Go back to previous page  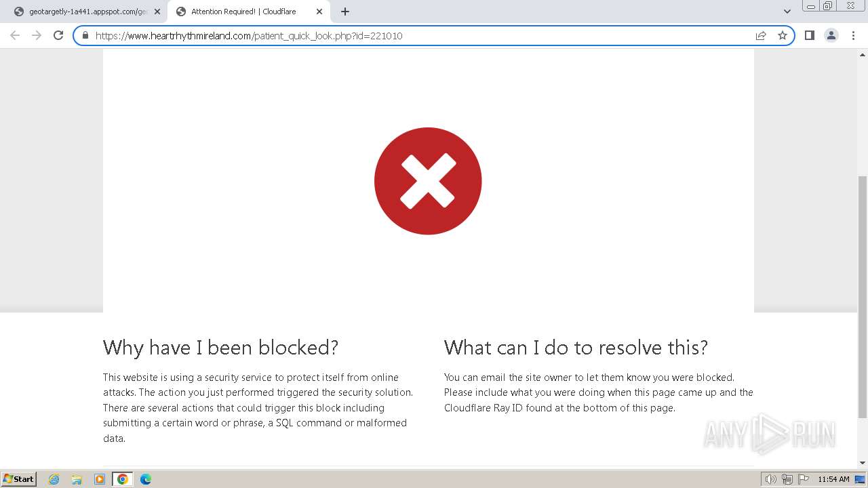click(x=15, y=35)
